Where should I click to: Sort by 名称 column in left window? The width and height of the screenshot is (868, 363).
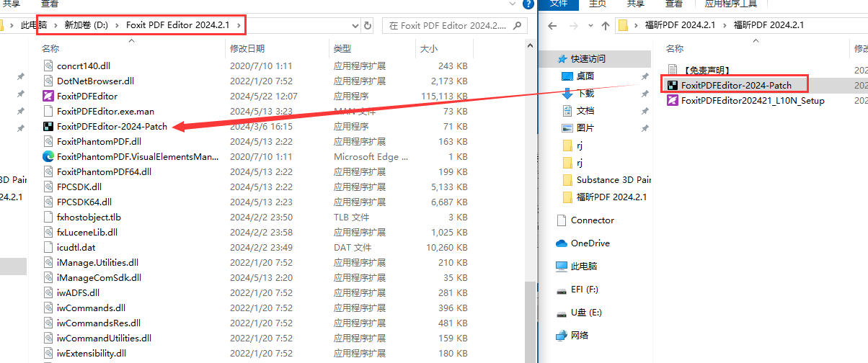[50, 49]
